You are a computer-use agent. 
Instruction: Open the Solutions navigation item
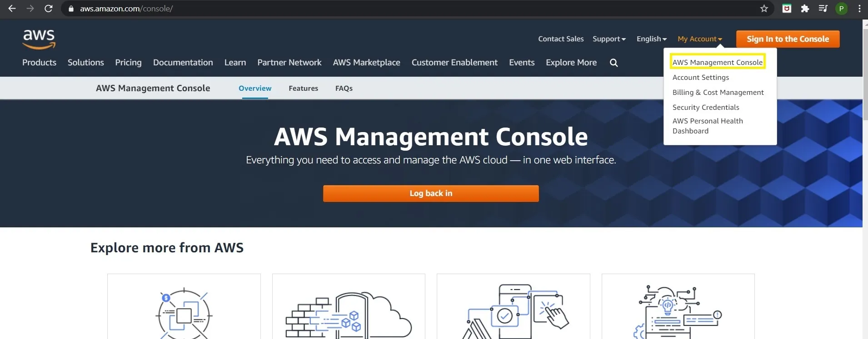point(86,63)
